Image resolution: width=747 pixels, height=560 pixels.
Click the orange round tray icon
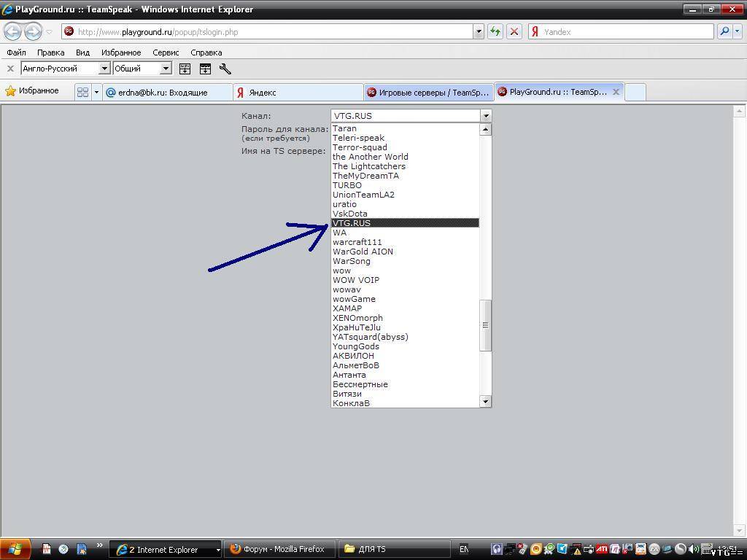coord(536,549)
